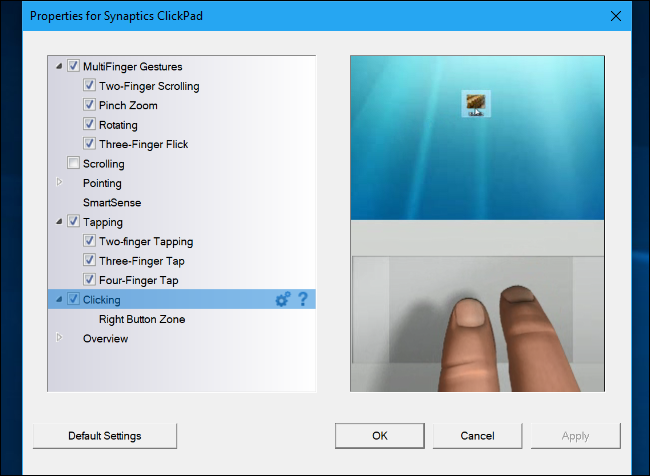The height and width of the screenshot is (476, 650).
Task: Expand the Overview tree node
Action: pyautogui.click(x=59, y=338)
